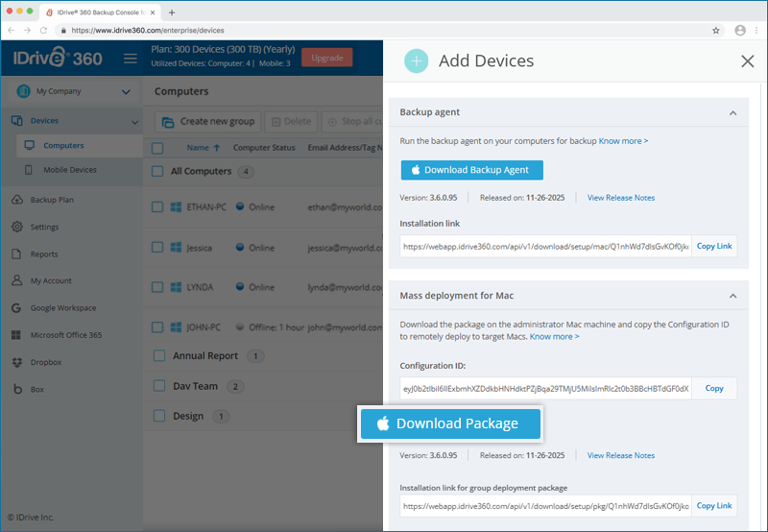This screenshot has height=532, width=768.
Task: Open Backup Plan cloud icon
Action: [x=17, y=200]
